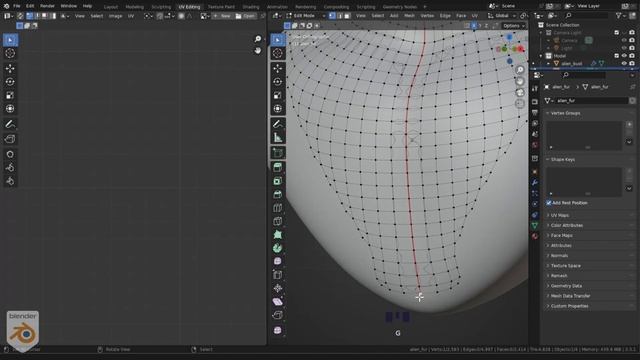Select the UV editor Select Box tool
The image size is (640, 360).
[x=10, y=40]
